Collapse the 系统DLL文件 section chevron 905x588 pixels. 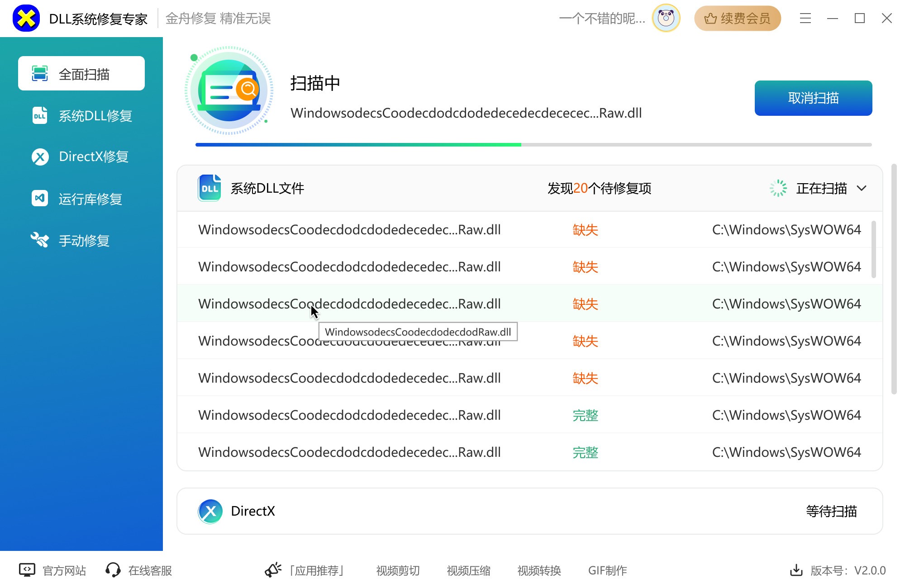click(862, 188)
